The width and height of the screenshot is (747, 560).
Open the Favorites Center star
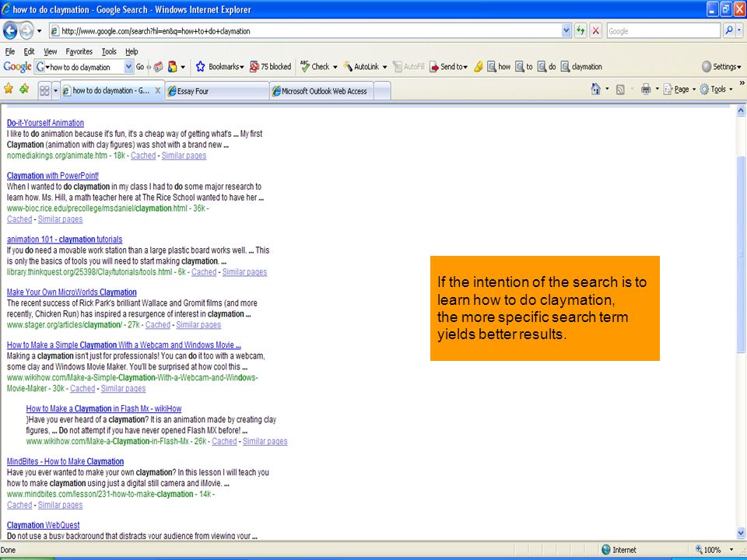pyautogui.click(x=9, y=89)
